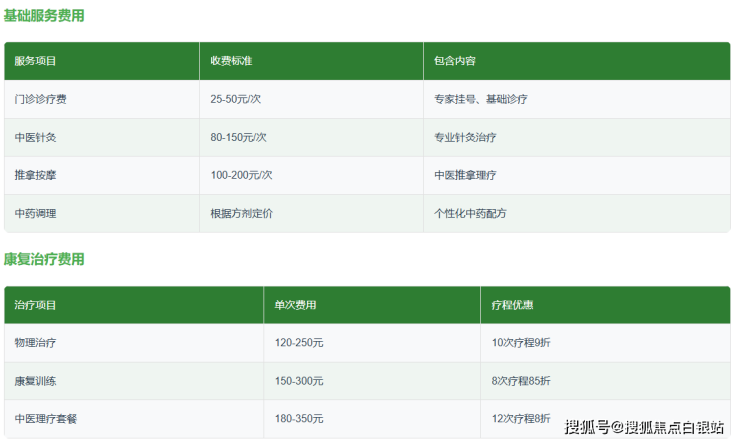Screen dimensions: 740x443
Task: Select the 10次疗程9折 discount cell
Action: click(x=520, y=343)
